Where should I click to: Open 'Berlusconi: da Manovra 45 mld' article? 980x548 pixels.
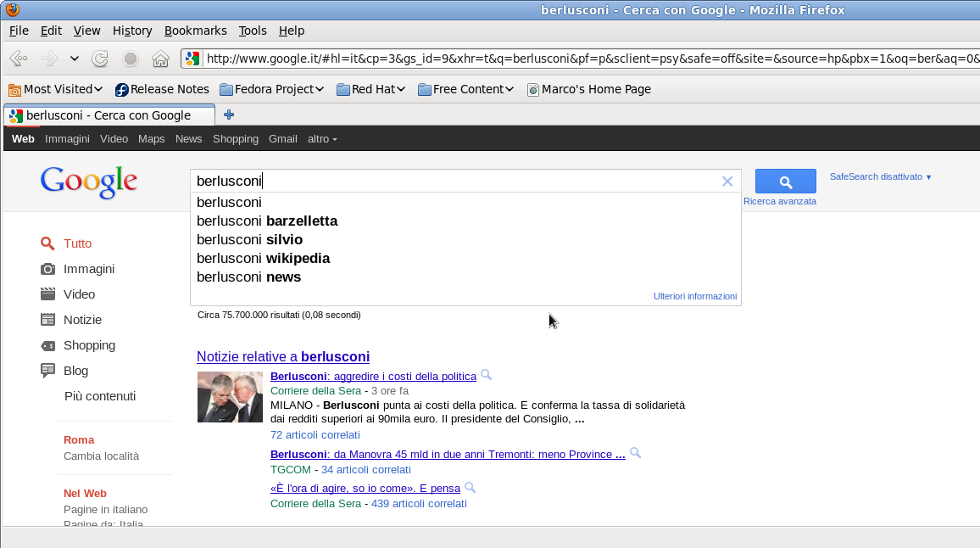pyautogui.click(x=448, y=454)
